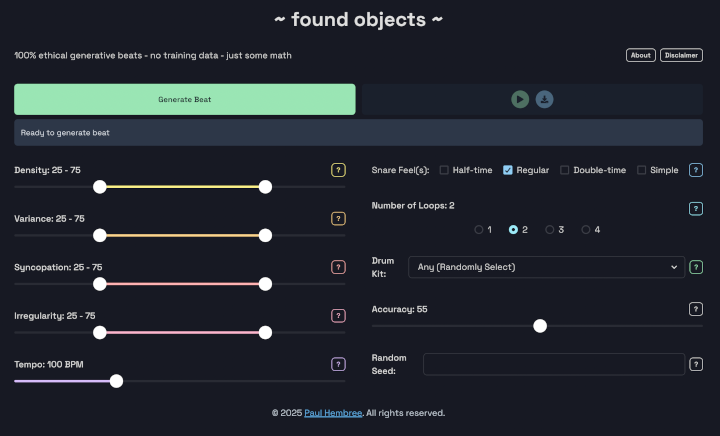Open the About page
Screen dimensions: 720x436
(x=641, y=55)
